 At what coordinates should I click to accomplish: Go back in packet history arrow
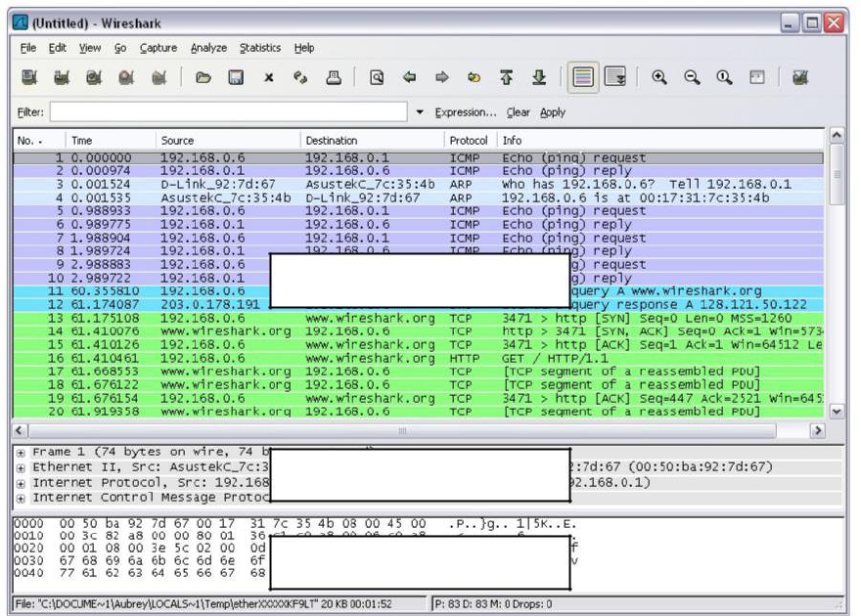409,77
